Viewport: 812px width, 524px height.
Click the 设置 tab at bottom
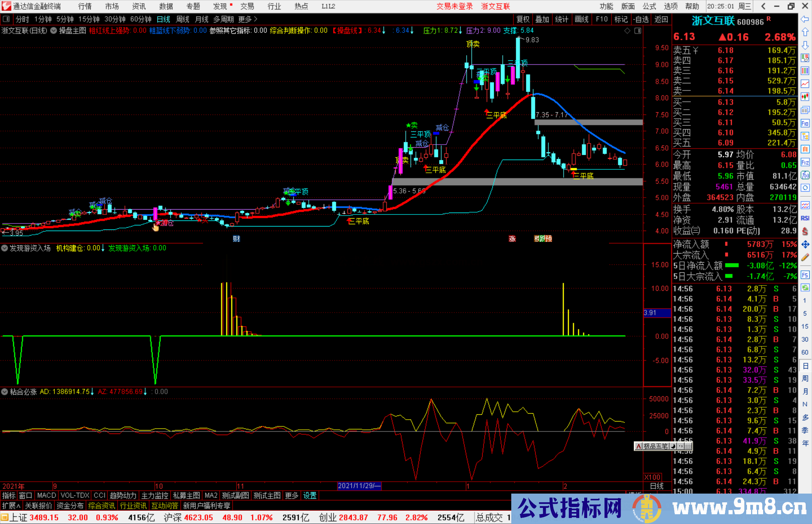pyautogui.click(x=310, y=496)
